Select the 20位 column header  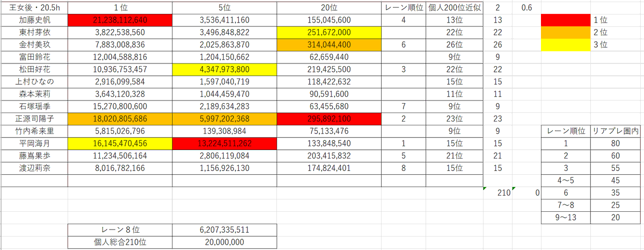point(329,8)
